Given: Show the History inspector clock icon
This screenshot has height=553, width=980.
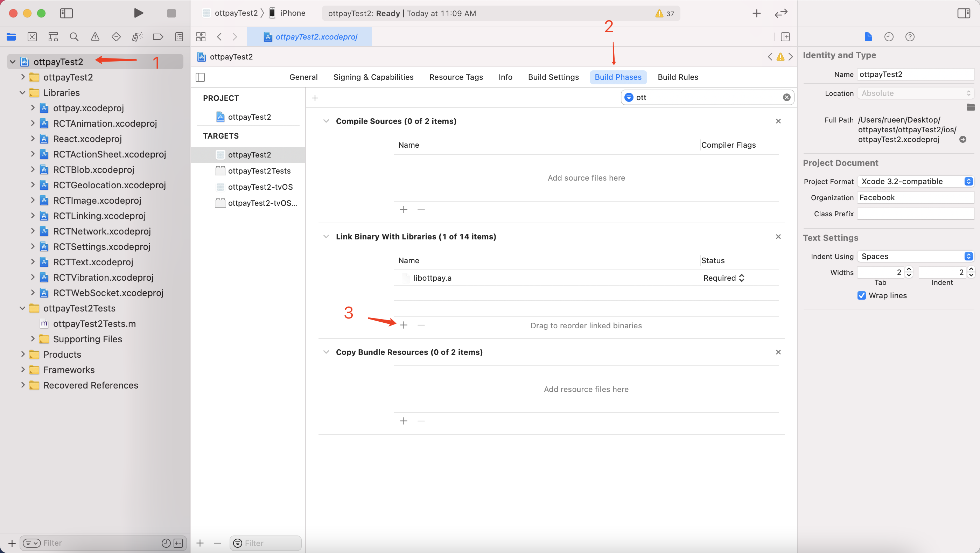Looking at the screenshot, I should pyautogui.click(x=889, y=37).
